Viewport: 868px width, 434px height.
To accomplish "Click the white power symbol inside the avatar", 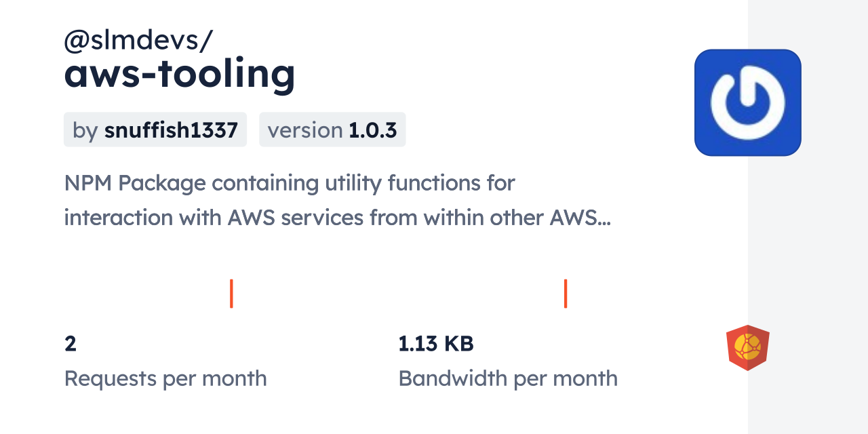I will click(x=747, y=103).
